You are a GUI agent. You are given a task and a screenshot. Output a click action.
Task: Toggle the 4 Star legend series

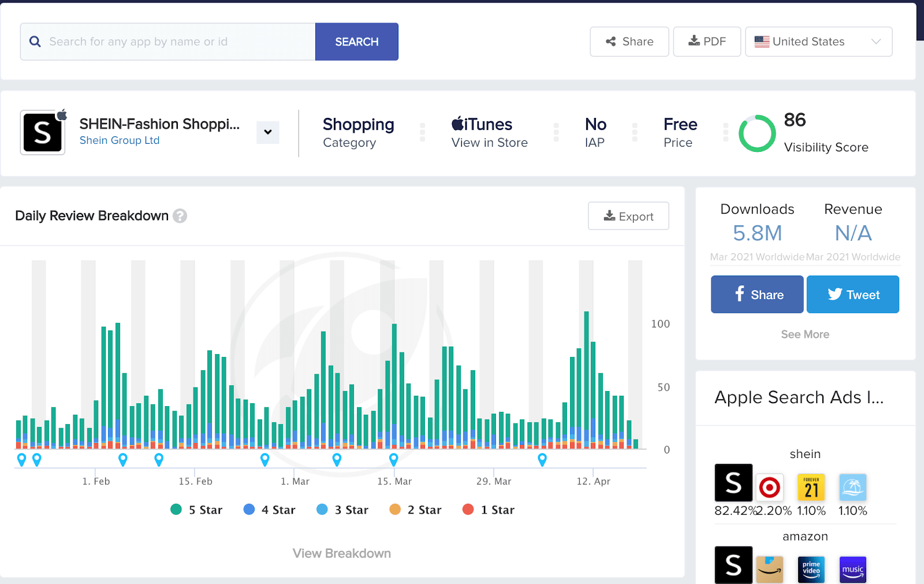click(269, 509)
